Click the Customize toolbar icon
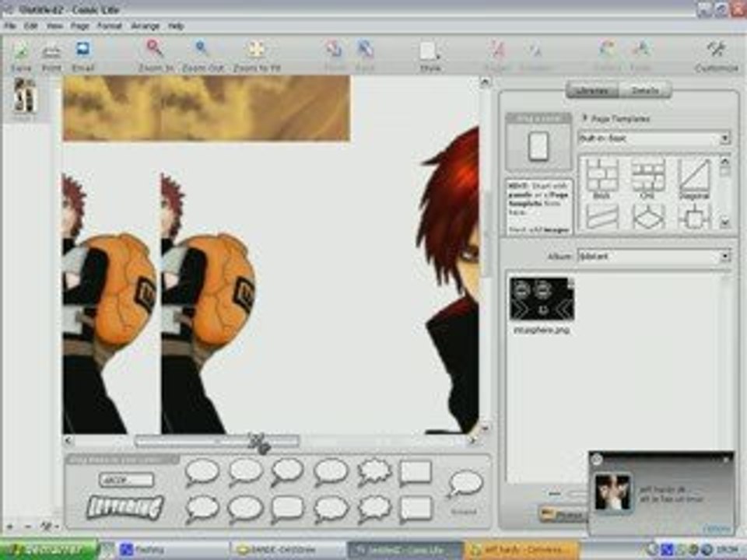This screenshot has height=560, width=747. pos(716,50)
